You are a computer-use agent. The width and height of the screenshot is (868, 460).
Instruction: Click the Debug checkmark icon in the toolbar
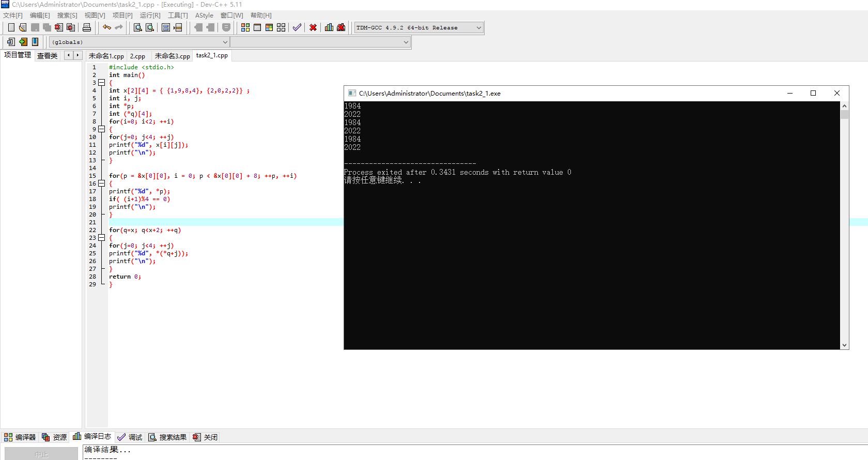point(297,27)
